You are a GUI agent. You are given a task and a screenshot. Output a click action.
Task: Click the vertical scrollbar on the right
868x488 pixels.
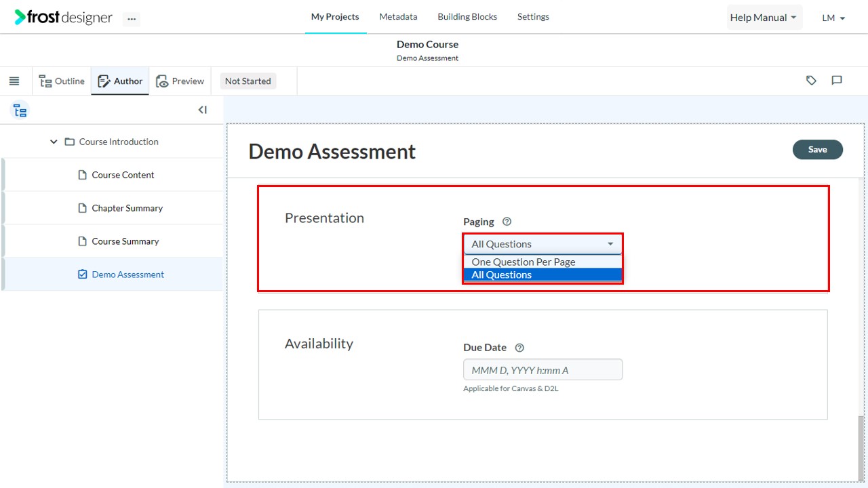click(x=861, y=447)
